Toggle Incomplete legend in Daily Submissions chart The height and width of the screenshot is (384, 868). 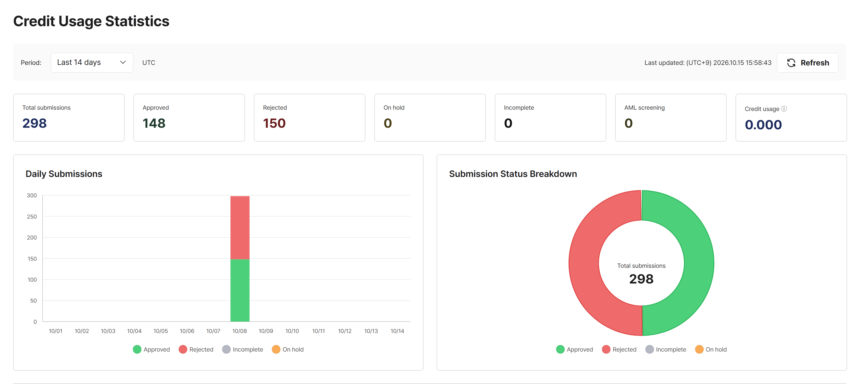(243, 349)
